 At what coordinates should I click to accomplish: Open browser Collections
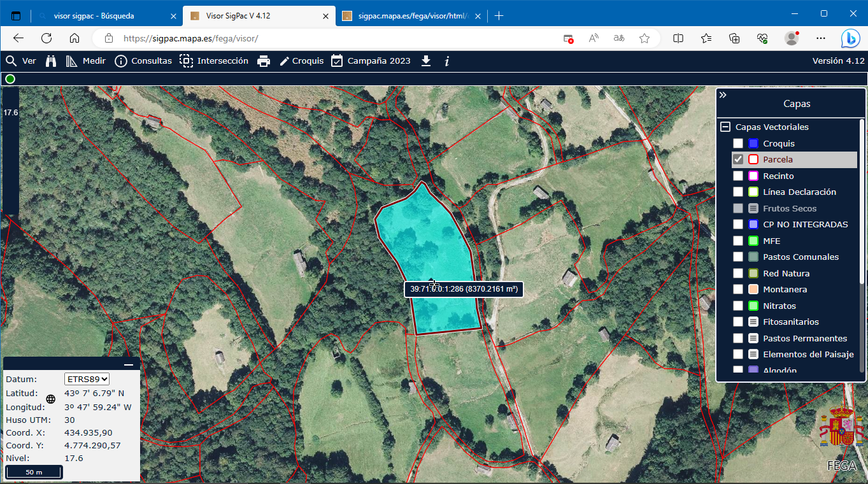[x=734, y=38]
